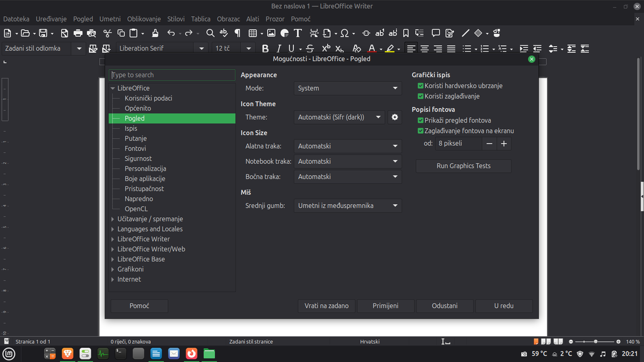Open the Oblikovanje menu
The width and height of the screenshot is (644, 362).
point(144,19)
